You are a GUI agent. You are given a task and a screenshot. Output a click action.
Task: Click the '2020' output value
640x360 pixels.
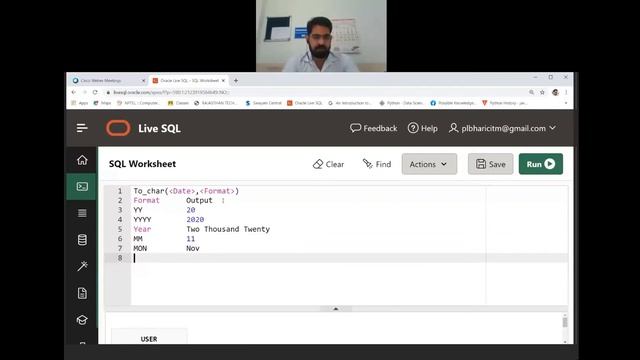point(195,220)
